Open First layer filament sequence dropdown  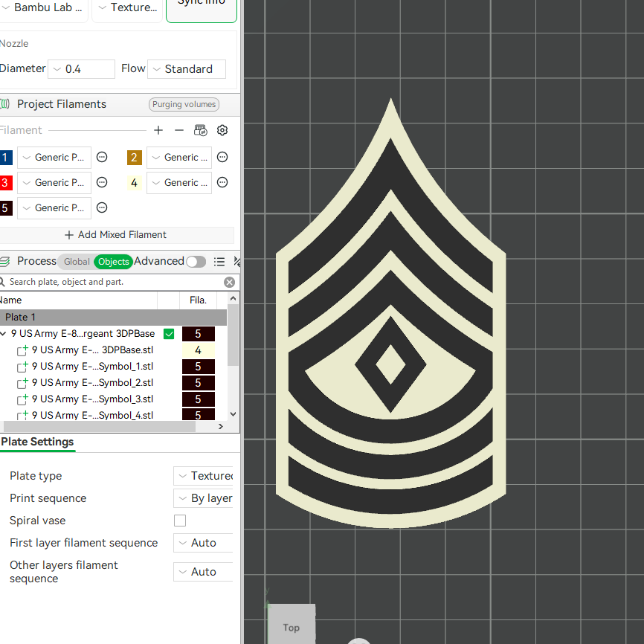point(203,543)
